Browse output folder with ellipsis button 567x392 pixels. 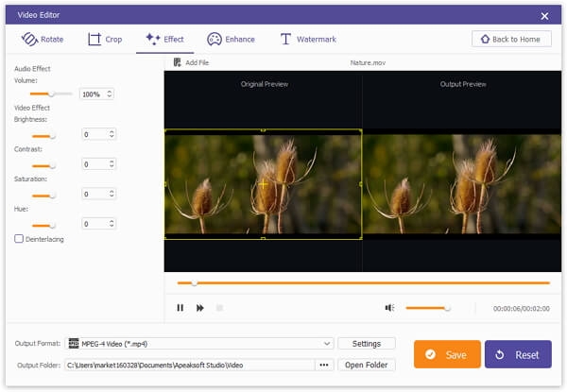tap(324, 365)
